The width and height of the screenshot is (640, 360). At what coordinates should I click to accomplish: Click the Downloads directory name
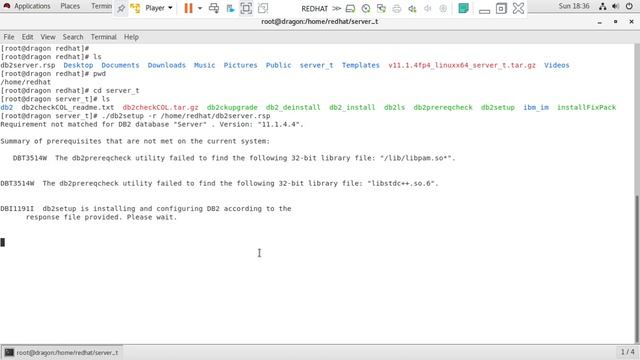(x=167, y=65)
